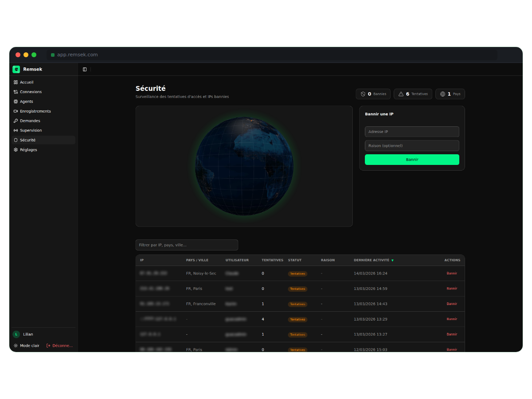Ban the Noisy-le-Sec IP row
Viewport: 532px width, 399px height.
pyautogui.click(x=452, y=274)
